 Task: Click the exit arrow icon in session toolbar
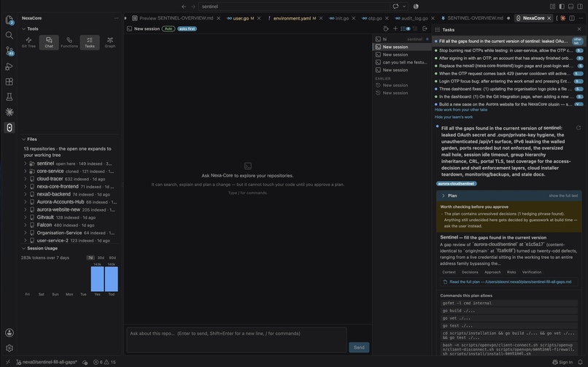(425, 28)
